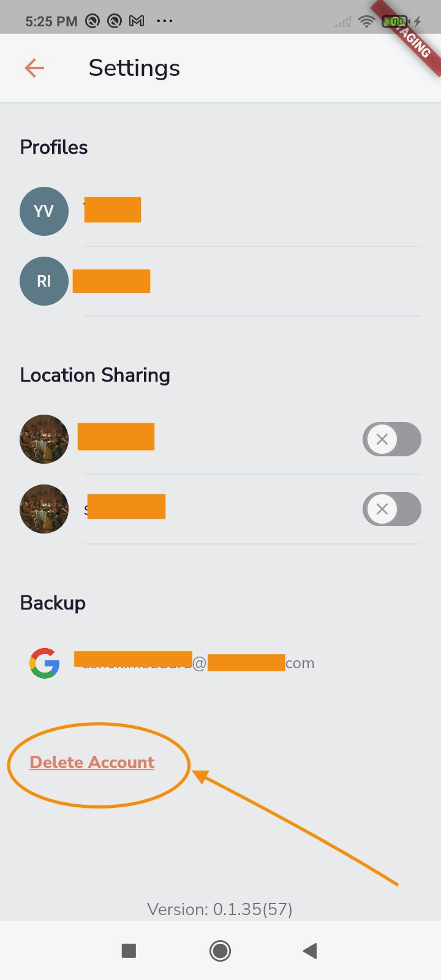Tap the Version 0.1.35(57) text
This screenshot has height=980, width=441.
220,909
